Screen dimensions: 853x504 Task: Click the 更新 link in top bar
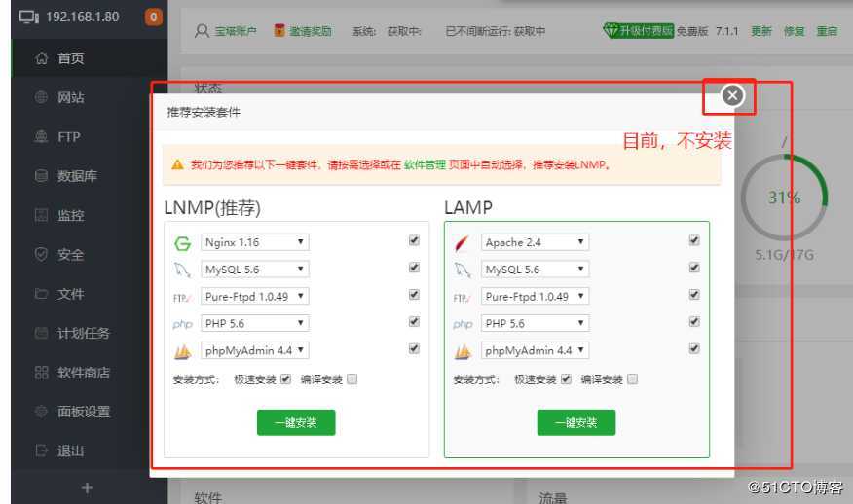click(761, 31)
